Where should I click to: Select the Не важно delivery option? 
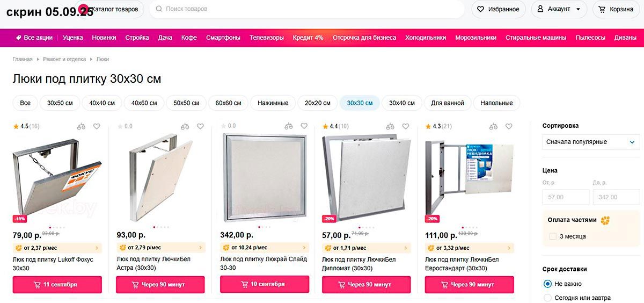point(547,284)
